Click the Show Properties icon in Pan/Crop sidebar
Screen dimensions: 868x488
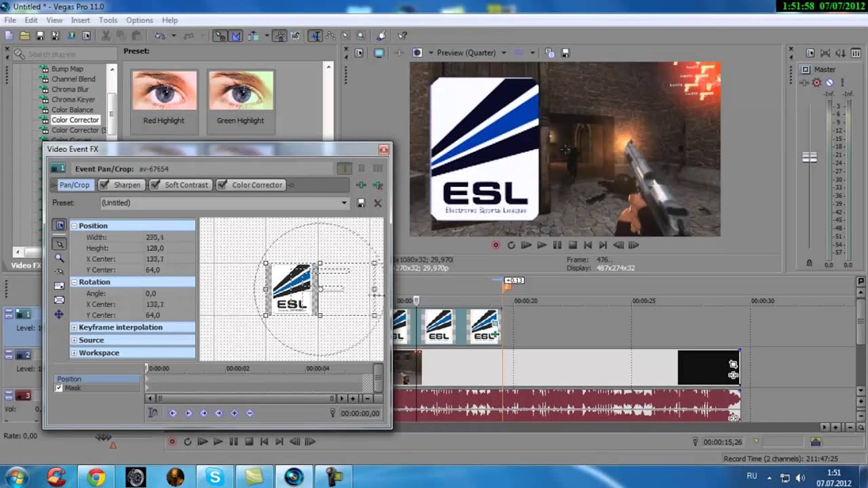[x=59, y=226]
